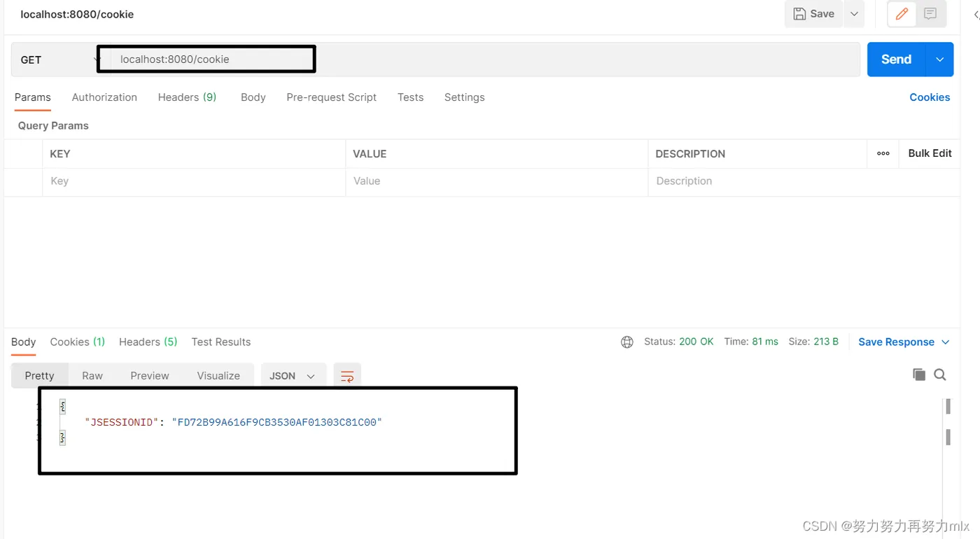Open the Pre-request Script tab
The image size is (980, 539).
click(x=331, y=97)
